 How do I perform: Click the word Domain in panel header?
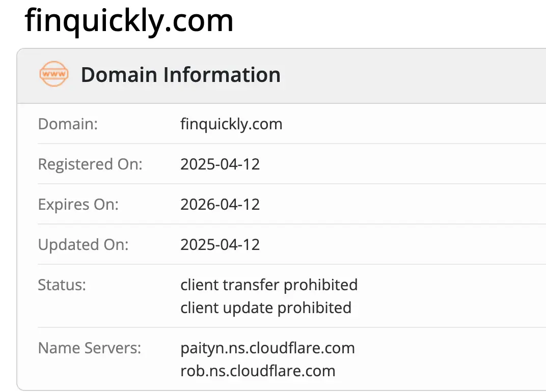[119, 75]
